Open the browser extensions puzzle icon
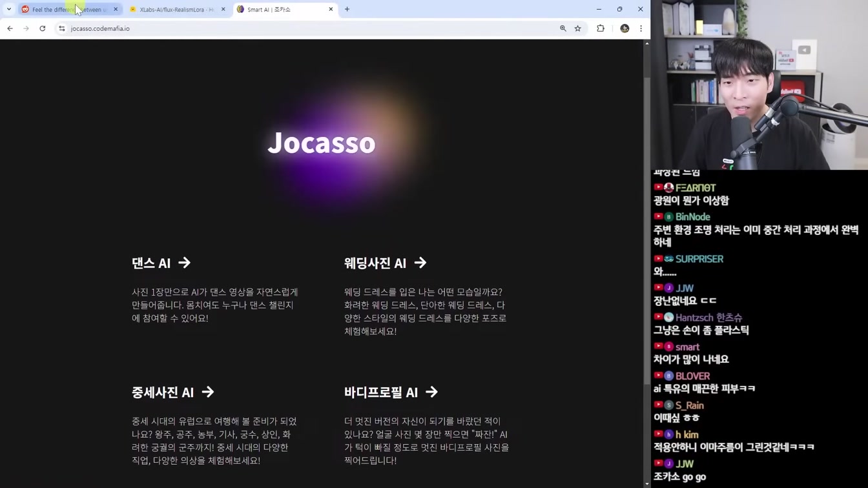The width and height of the screenshot is (868, 488). click(601, 28)
